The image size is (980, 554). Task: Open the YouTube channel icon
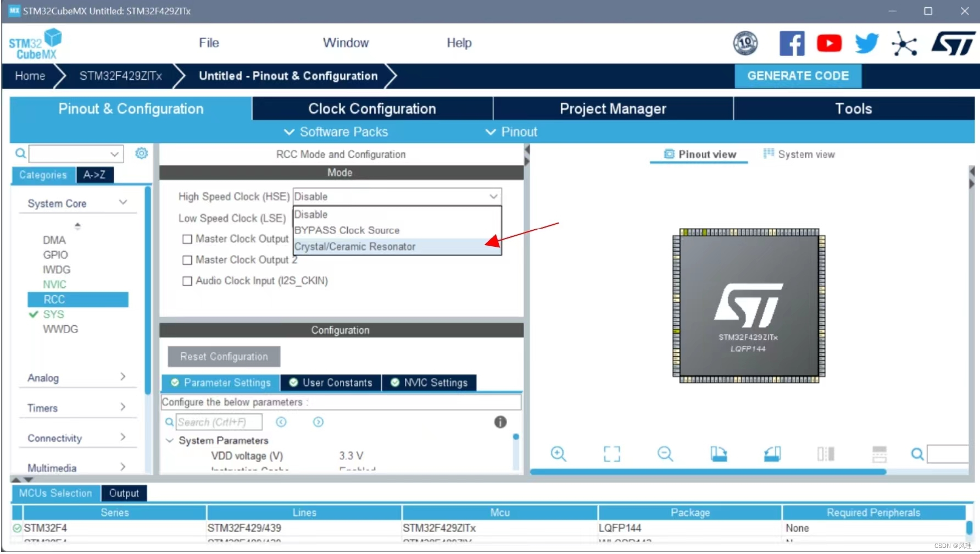(x=829, y=43)
